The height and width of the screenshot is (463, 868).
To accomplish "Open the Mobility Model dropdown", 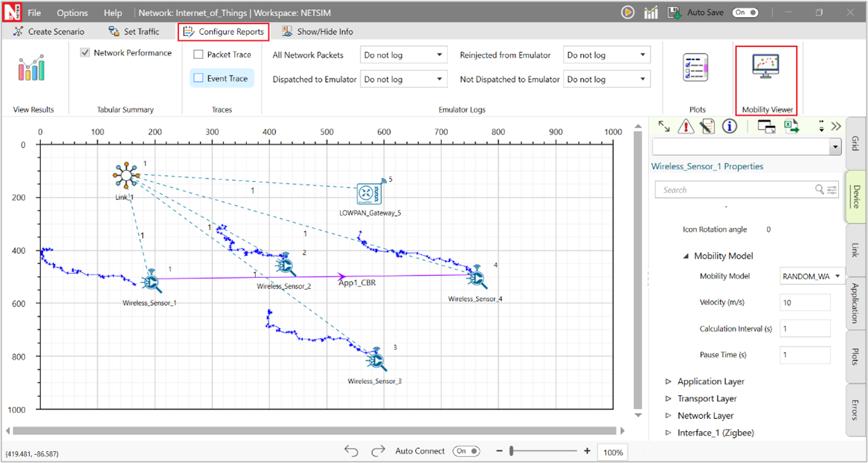I will (812, 277).
